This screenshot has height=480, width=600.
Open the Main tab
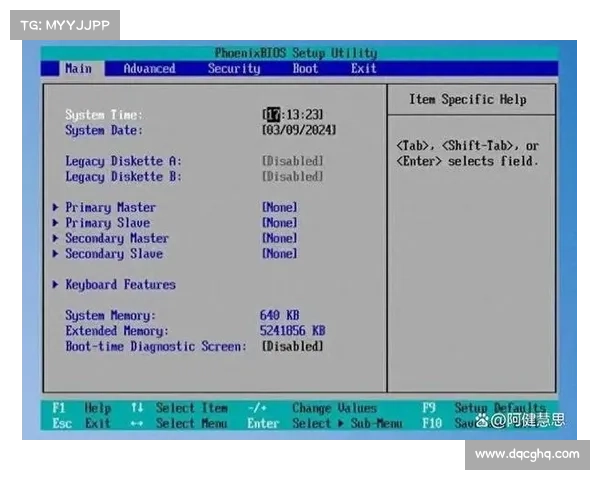coord(78,69)
